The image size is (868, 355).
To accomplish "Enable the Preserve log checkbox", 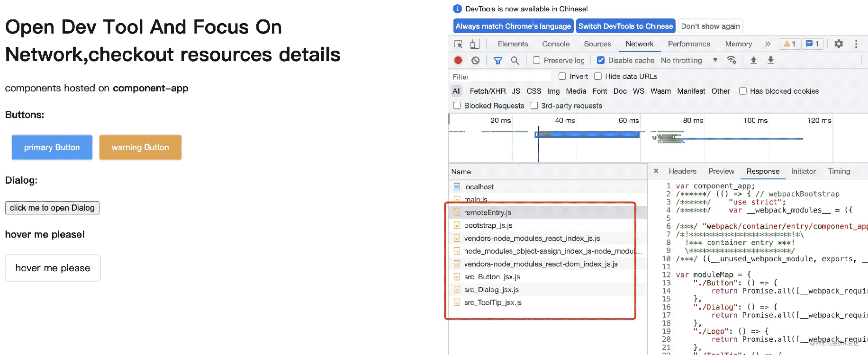I will tap(537, 61).
